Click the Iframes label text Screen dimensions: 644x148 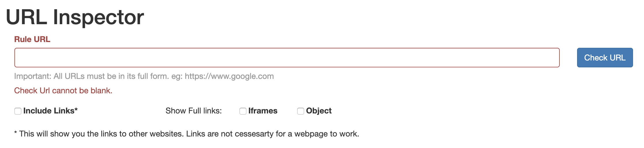tap(263, 111)
